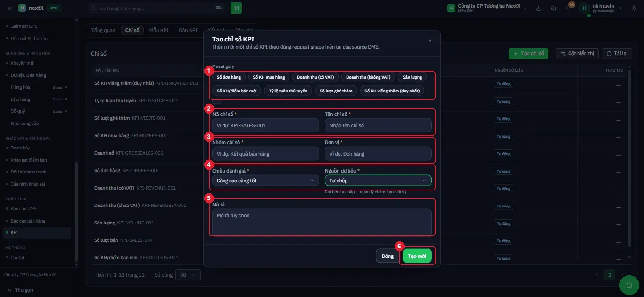This screenshot has height=297, width=644.
Task: Expand the Chiều đánh giá dropdown
Action: coord(265,181)
